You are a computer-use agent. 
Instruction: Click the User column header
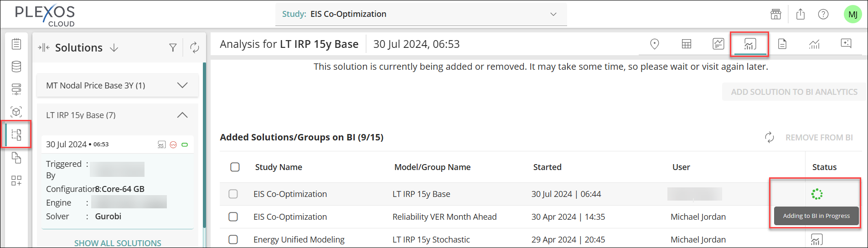681,167
